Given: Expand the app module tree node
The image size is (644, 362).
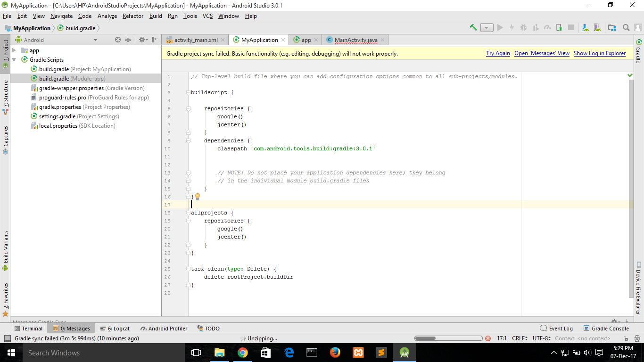Looking at the screenshot, I should [x=14, y=50].
